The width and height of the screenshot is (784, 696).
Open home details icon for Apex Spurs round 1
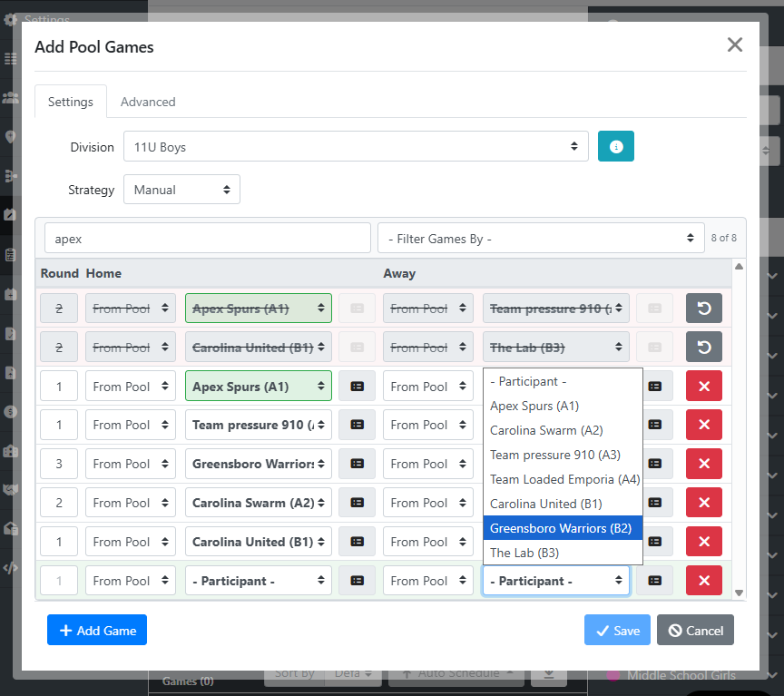[x=357, y=386]
